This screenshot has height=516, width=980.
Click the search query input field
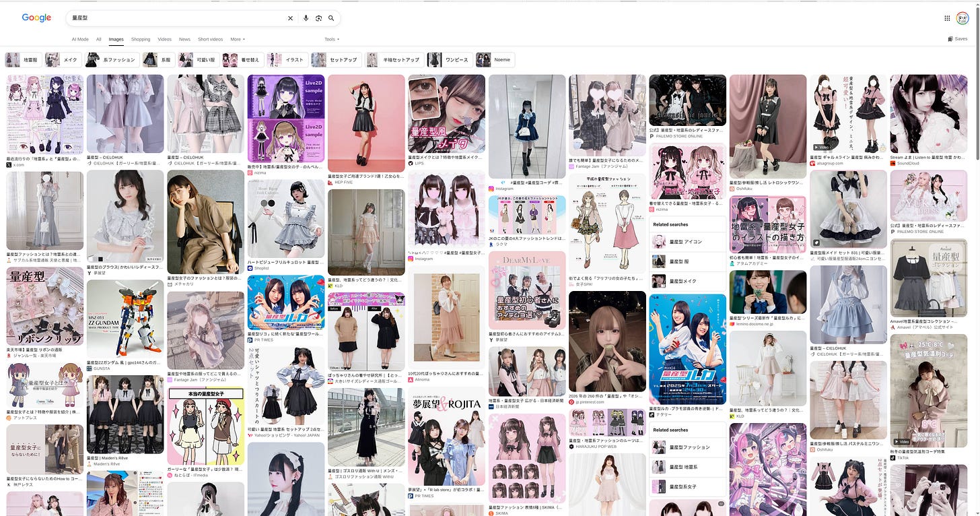click(x=178, y=18)
